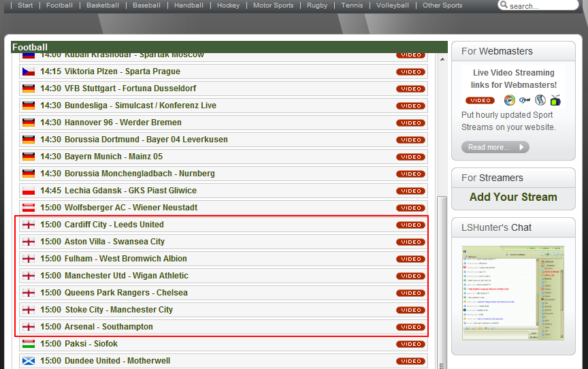Open Viktoria Plzen - Sparta Prague match link
Viewport: 588px width, 369px height.
pyautogui.click(x=122, y=71)
